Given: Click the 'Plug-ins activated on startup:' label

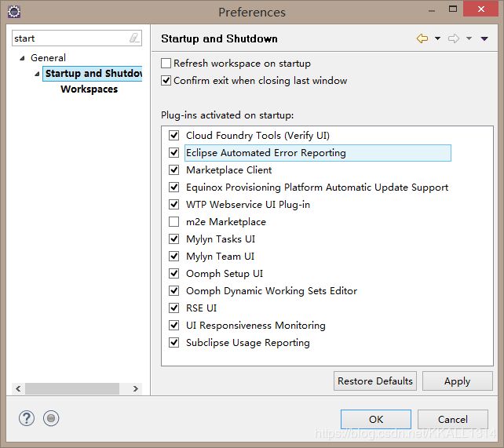Looking at the screenshot, I should [227, 115].
